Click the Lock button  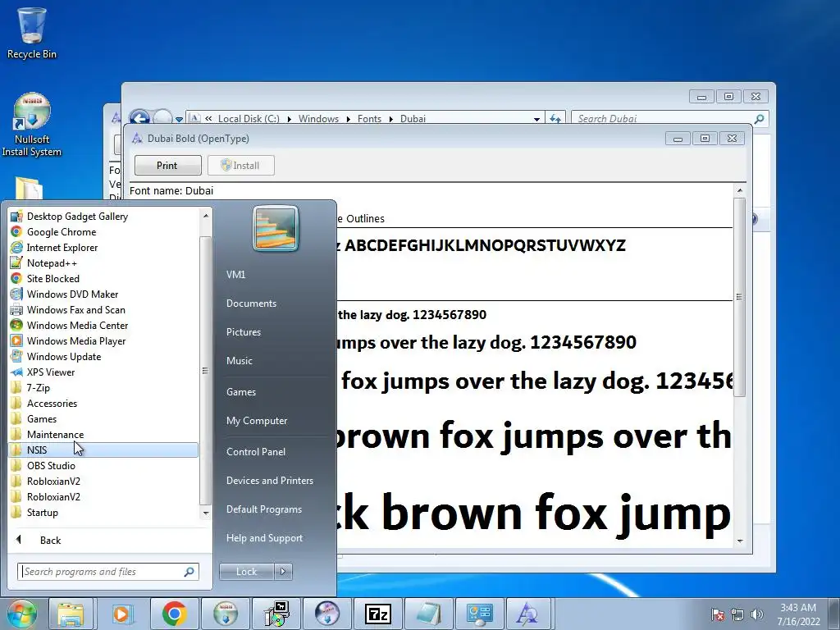pyautogui.click(x=246, y=572)
